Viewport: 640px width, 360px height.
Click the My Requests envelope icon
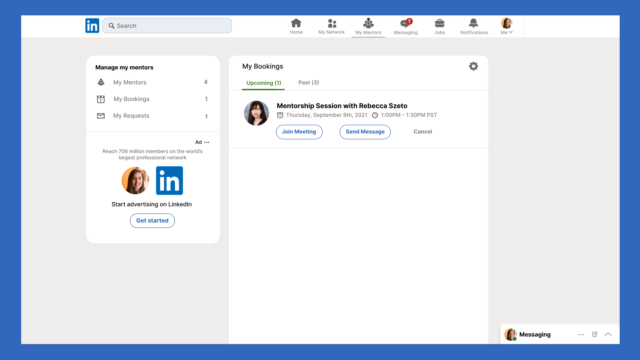pyautogui.click(x=101, y=116)
